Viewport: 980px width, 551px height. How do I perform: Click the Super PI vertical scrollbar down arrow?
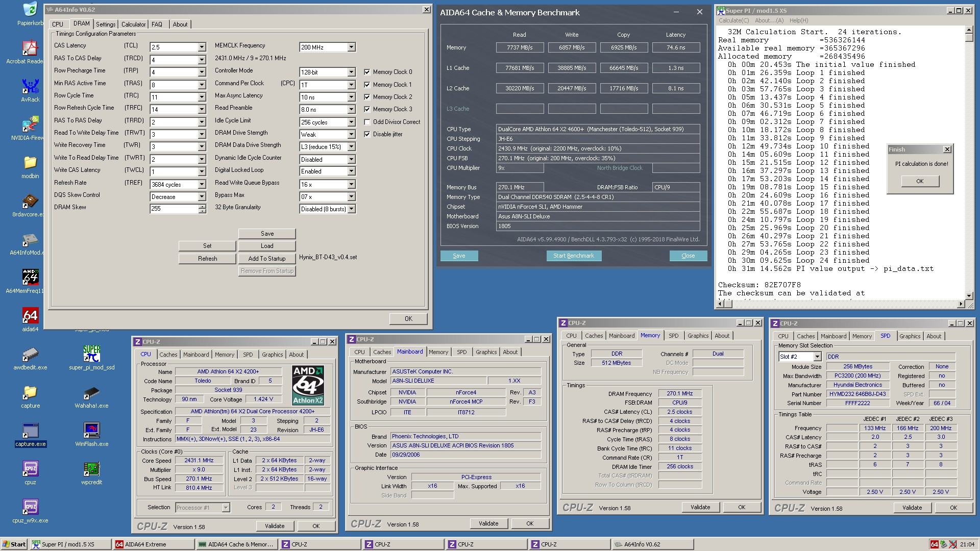[x=969, y=295]
